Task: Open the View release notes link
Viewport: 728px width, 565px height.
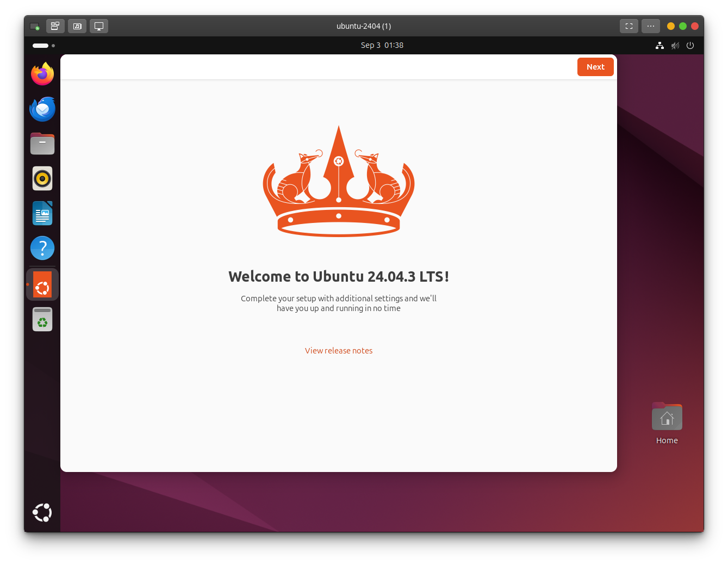Action: click(x=339, y=351)
